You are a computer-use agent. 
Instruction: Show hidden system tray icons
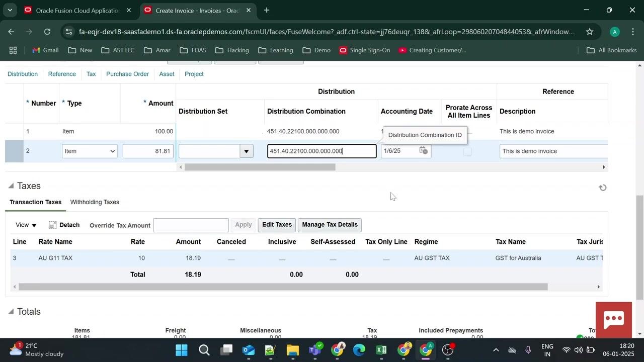tap(496, 350)
